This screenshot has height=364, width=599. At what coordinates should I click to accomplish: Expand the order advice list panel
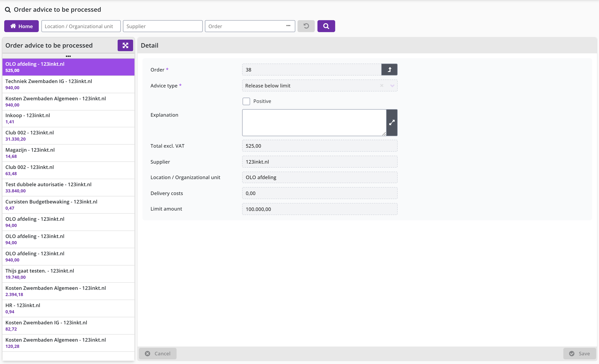125,45
